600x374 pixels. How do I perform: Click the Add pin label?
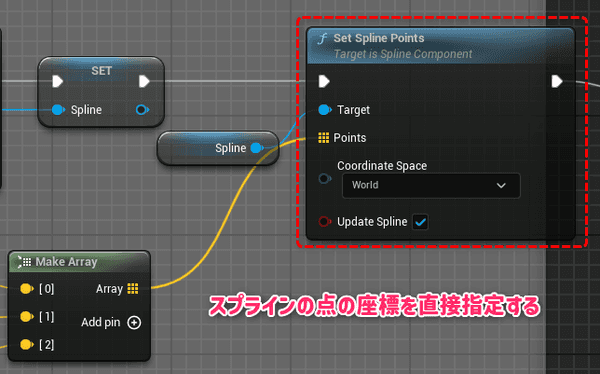coord(101,322)
